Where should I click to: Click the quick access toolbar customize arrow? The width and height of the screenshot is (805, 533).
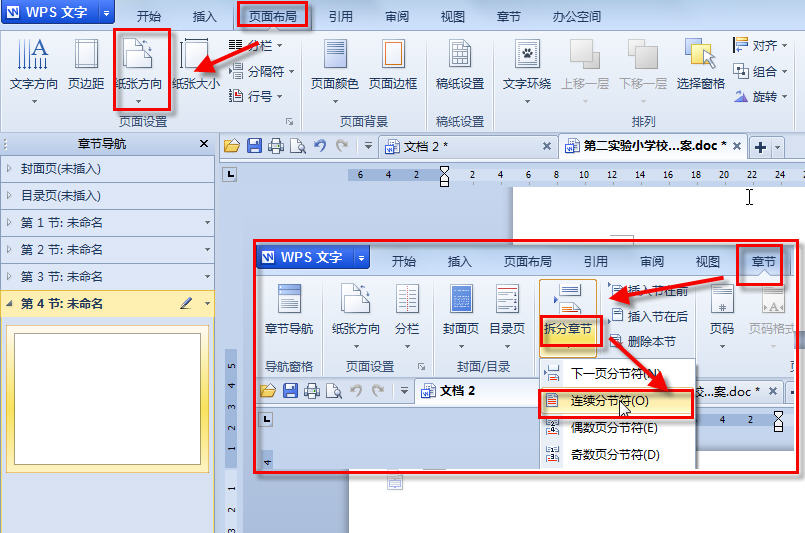[368, 146]
